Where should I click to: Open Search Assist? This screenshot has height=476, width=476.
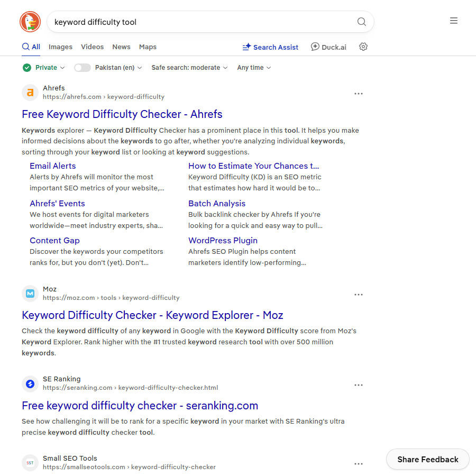click(x=270, y=47)
